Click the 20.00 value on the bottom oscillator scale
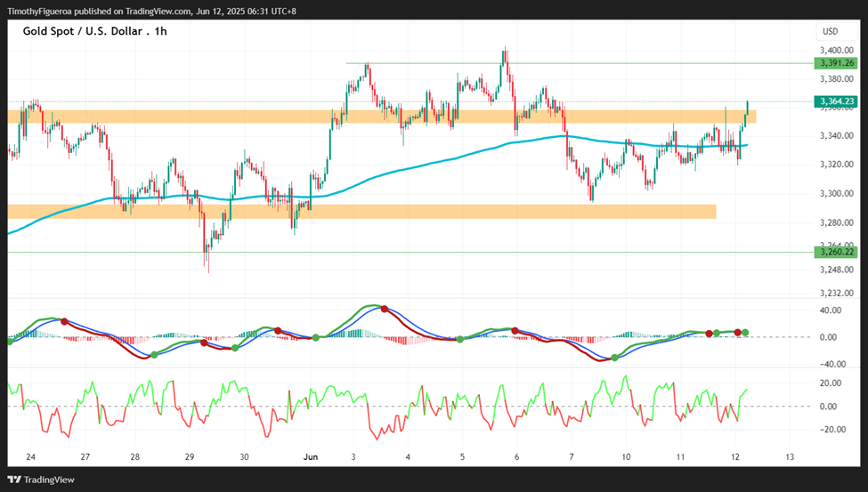The height and width of the screenshot is (492, 868). 831,383
